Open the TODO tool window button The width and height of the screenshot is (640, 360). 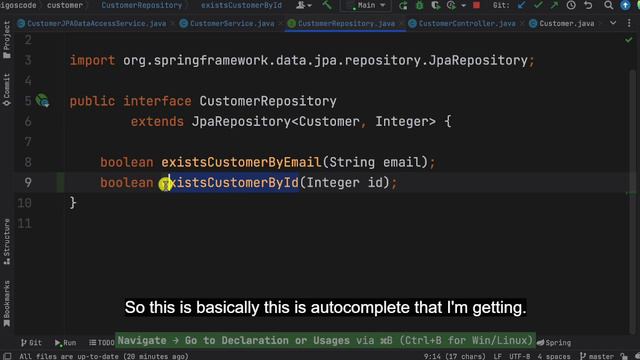click(x=102, y=342)
